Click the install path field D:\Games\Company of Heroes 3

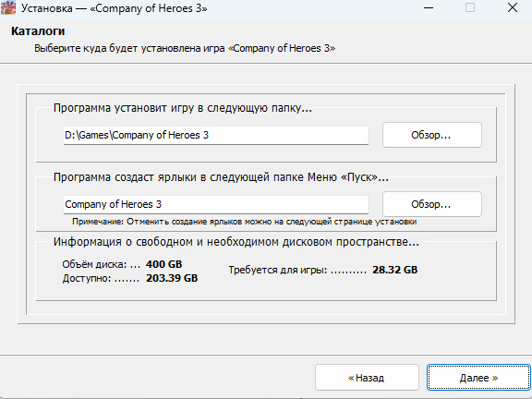pyautogui.click(x=216, y=135)
